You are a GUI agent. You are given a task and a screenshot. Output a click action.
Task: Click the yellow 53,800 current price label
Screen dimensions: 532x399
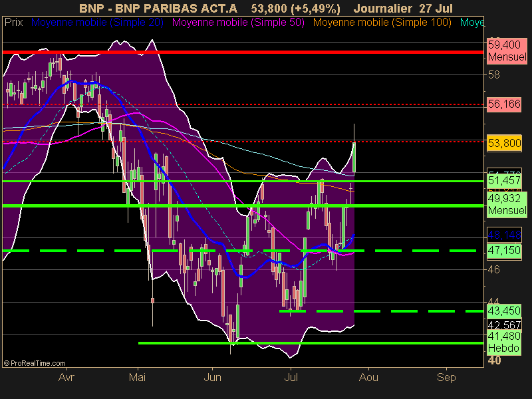point(504,143)
